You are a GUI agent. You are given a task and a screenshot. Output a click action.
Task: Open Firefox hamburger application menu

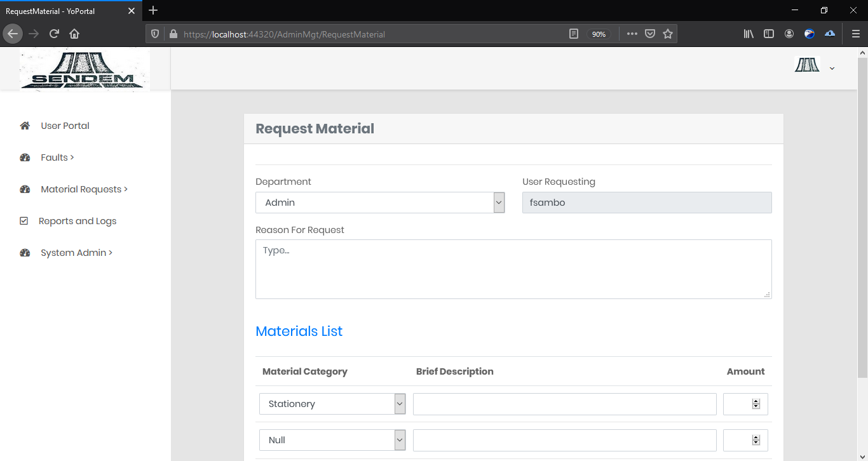click(855, 34)
